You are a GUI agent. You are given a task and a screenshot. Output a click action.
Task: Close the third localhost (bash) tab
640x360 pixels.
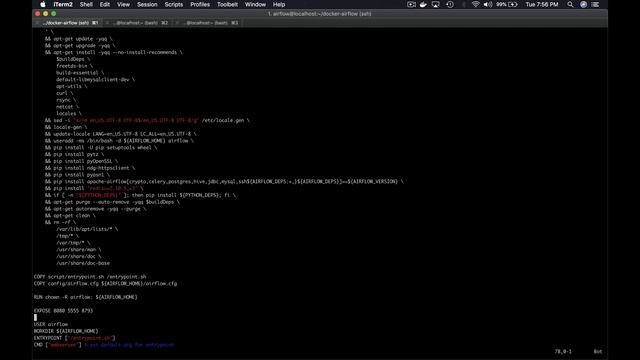click(x=177, y=23)
